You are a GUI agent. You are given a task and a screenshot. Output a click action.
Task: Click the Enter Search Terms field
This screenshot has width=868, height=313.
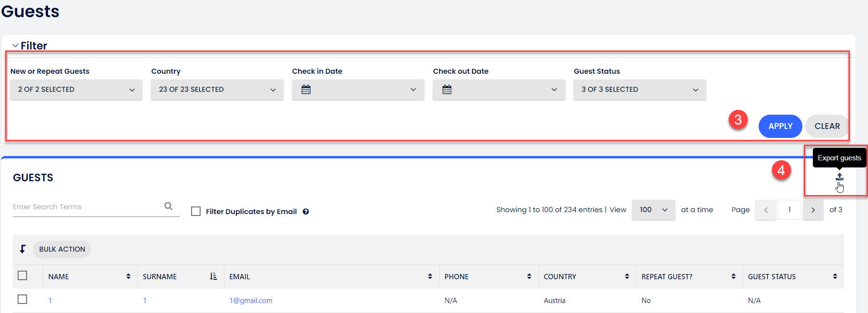[86, 207]
